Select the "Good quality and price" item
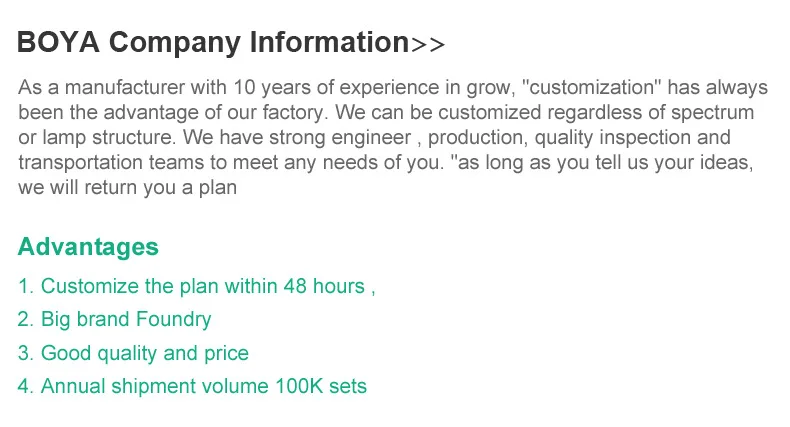 [133, 353]
